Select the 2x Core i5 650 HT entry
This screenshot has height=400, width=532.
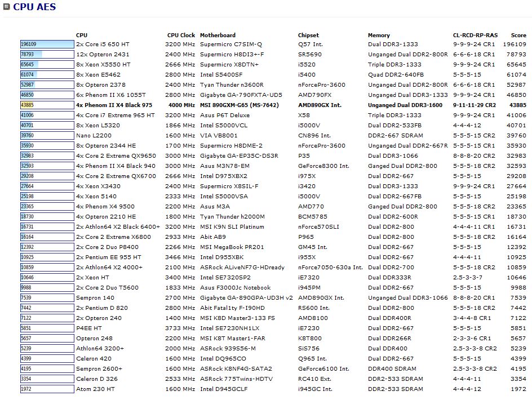103,45
